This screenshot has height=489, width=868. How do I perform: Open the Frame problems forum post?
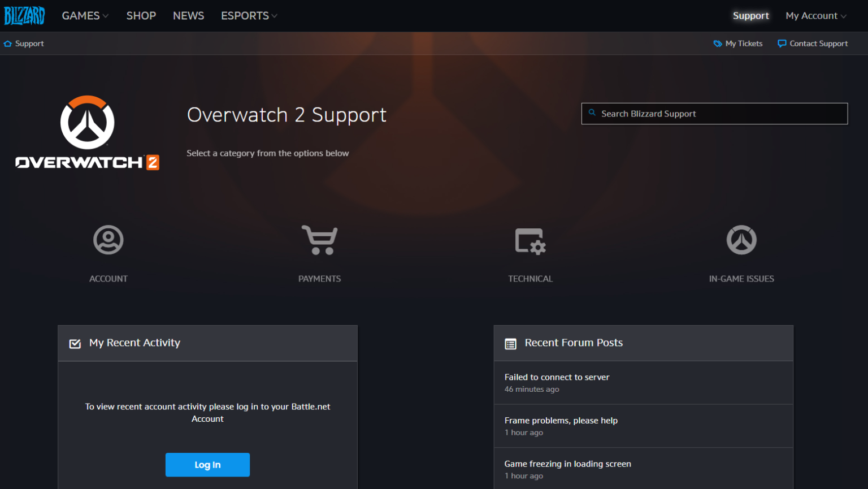coord(561,421)
